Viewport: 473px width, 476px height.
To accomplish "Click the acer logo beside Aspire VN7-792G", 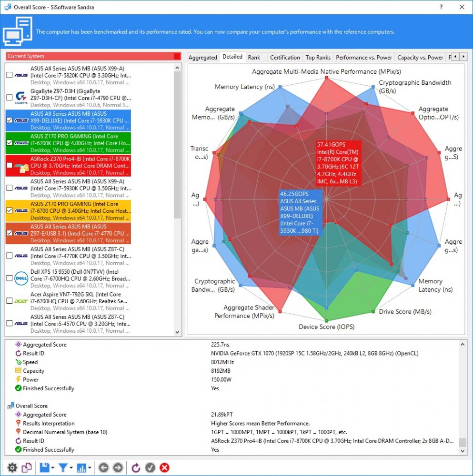I will [21, 301].
